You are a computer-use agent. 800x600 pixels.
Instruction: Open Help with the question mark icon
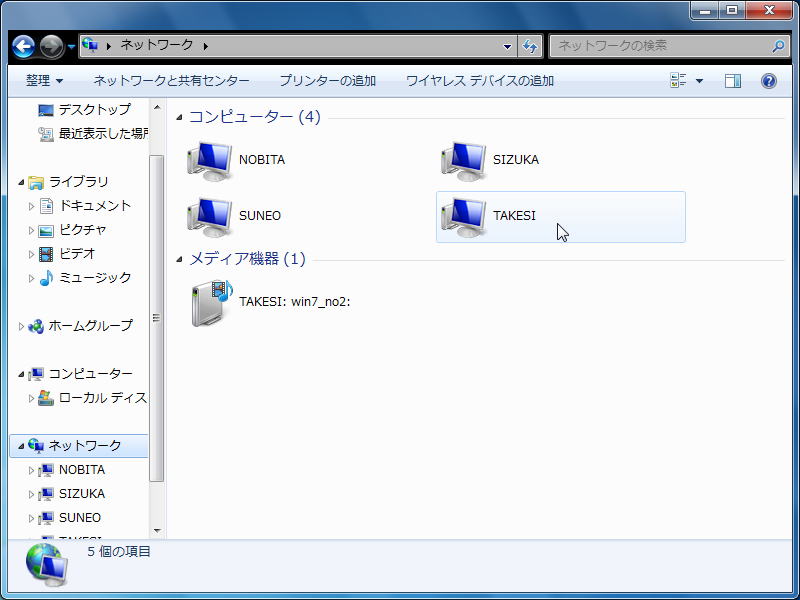[769, 81]
